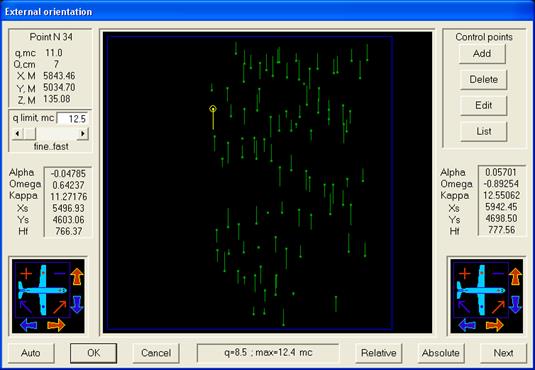Click the left arrow of q limit scrollbar
The image size is (535, 370).
pyautogui.click(x=17, y=133)
